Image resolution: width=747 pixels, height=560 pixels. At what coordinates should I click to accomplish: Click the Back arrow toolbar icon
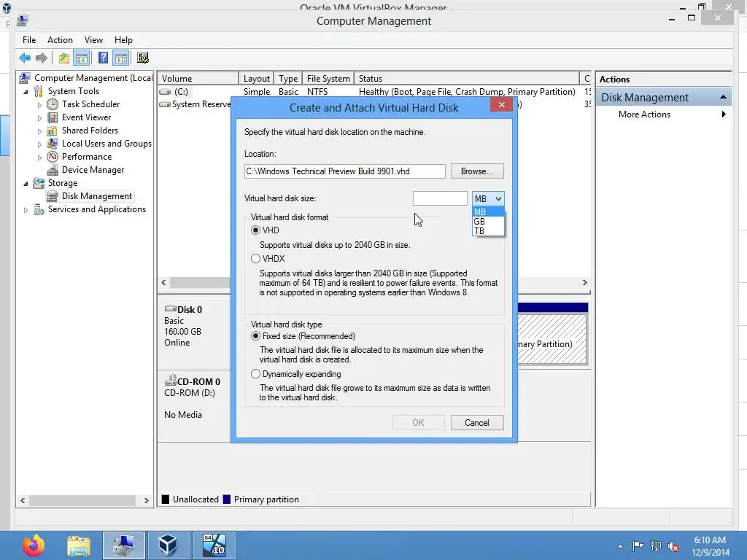click(x=25, y=58)
